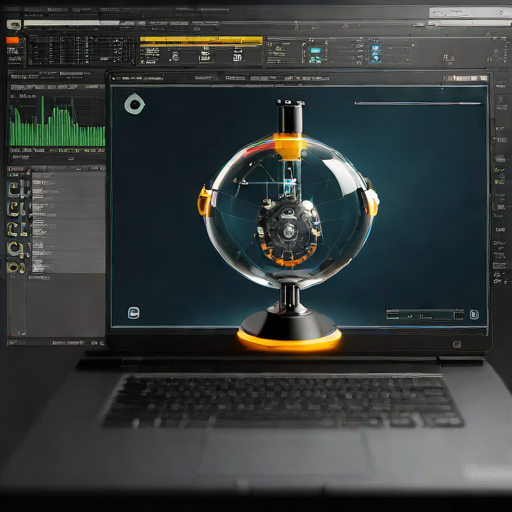Click the cyan rectangular icon in top toolbar
Image resolution: width=512 pixels, height=512 pixels.
pos(315,50)
